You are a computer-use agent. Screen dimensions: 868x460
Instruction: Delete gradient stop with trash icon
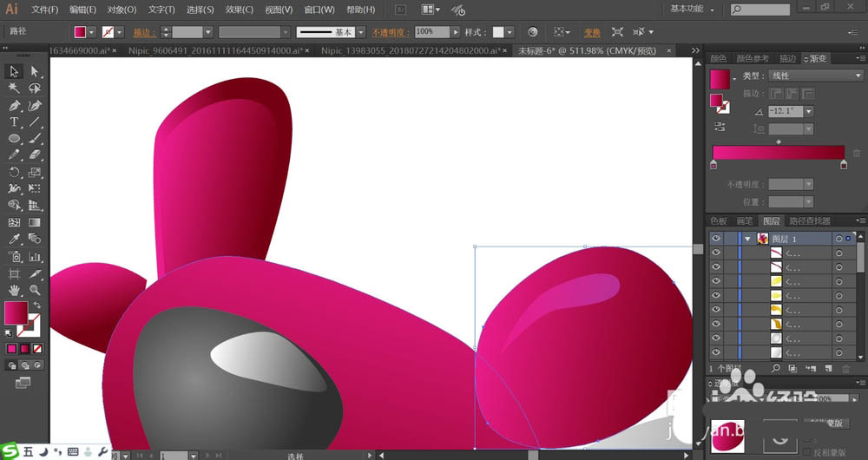[x=858, y=153]
